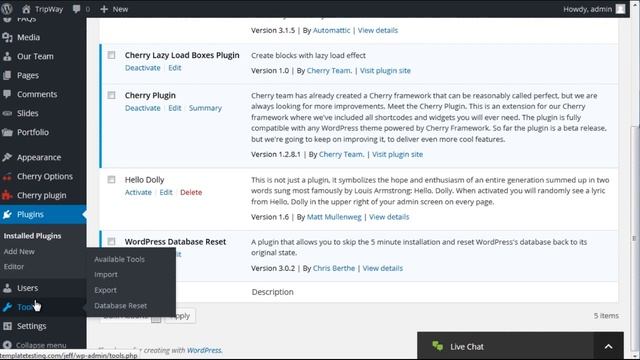Image resolution: width=640 pixels, height=360 pixels.
Task: Open the Pages sidebar icon
Action: click(7, 76)
